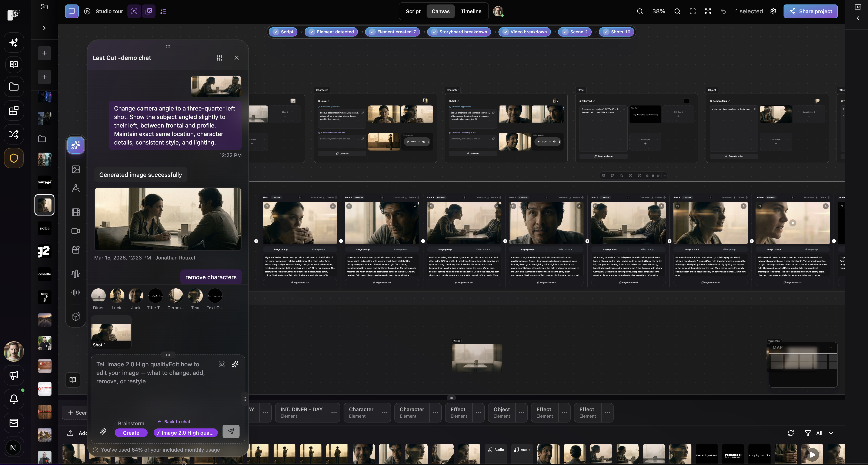Refresh the asset strip

point(791,433)
